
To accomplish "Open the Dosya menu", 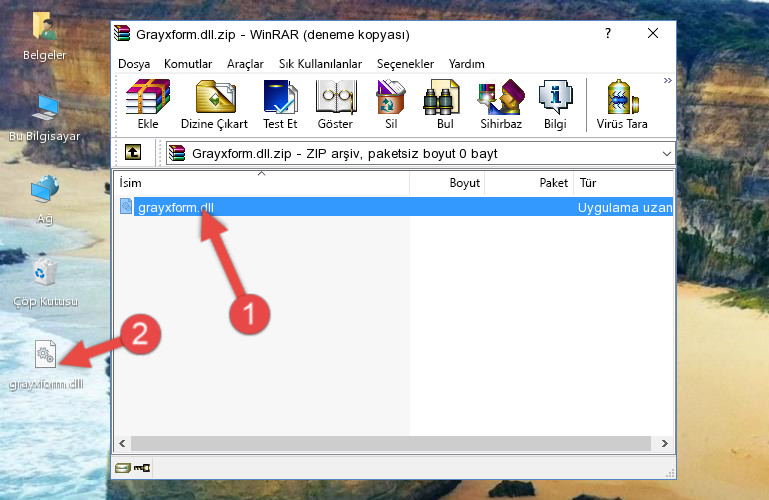I will point(134,64).
